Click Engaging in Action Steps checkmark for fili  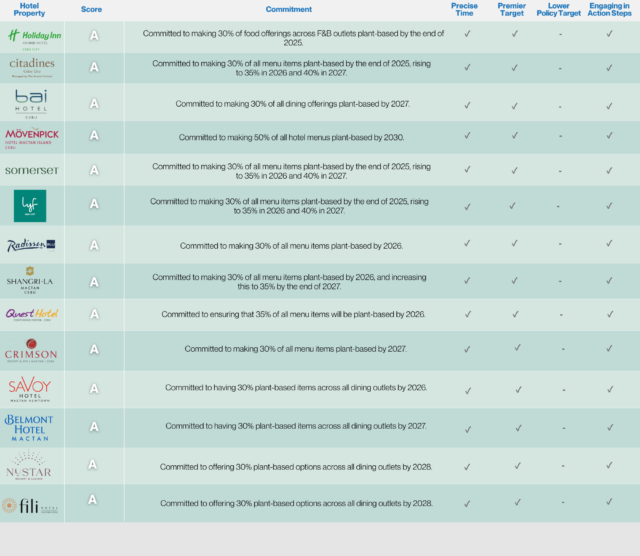[608, 503]
